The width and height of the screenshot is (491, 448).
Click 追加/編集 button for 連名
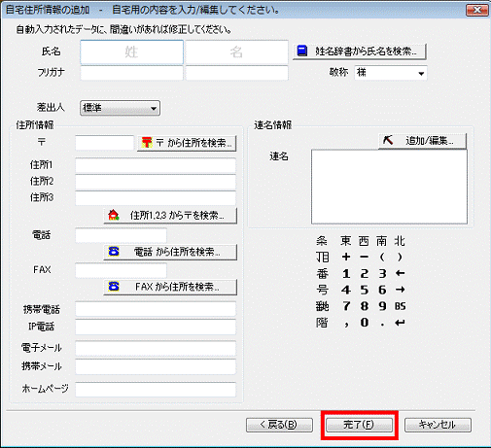tap(423, 141)
